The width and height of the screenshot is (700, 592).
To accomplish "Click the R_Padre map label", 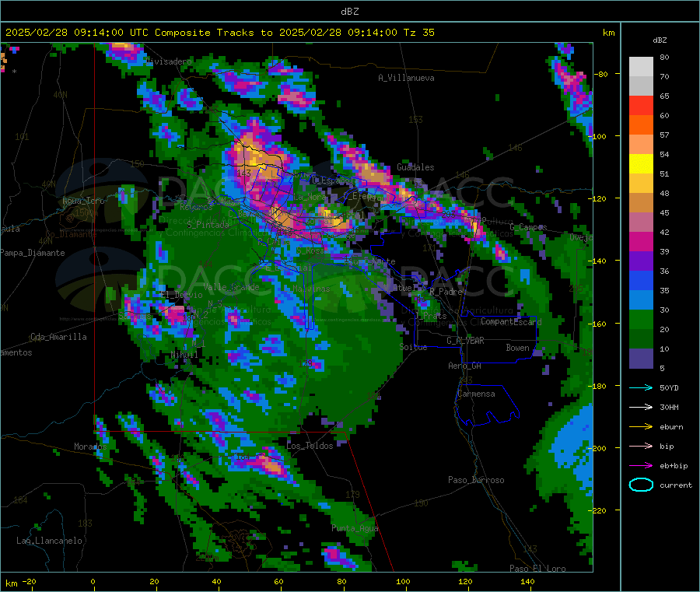I will click(x=446, y=292).
